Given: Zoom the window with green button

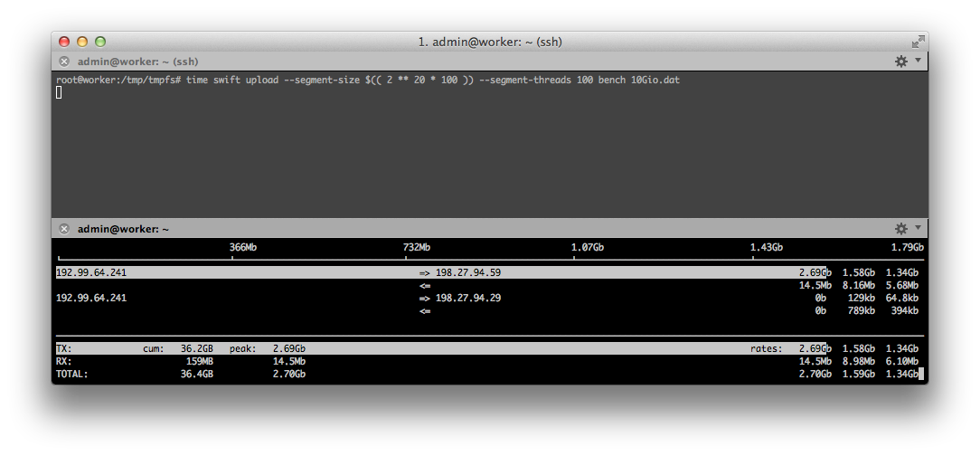Looking at the screenshot, I should click(x=100, y=42).
